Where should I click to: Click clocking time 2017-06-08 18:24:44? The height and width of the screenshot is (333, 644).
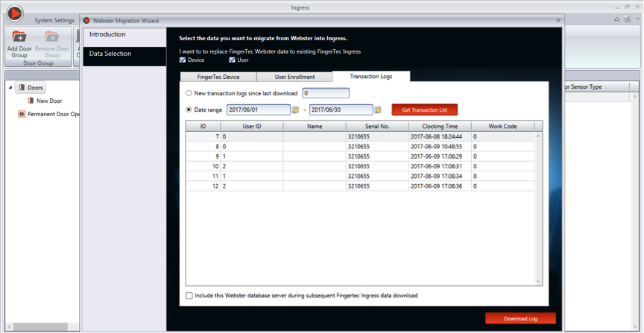pos(436,137)
